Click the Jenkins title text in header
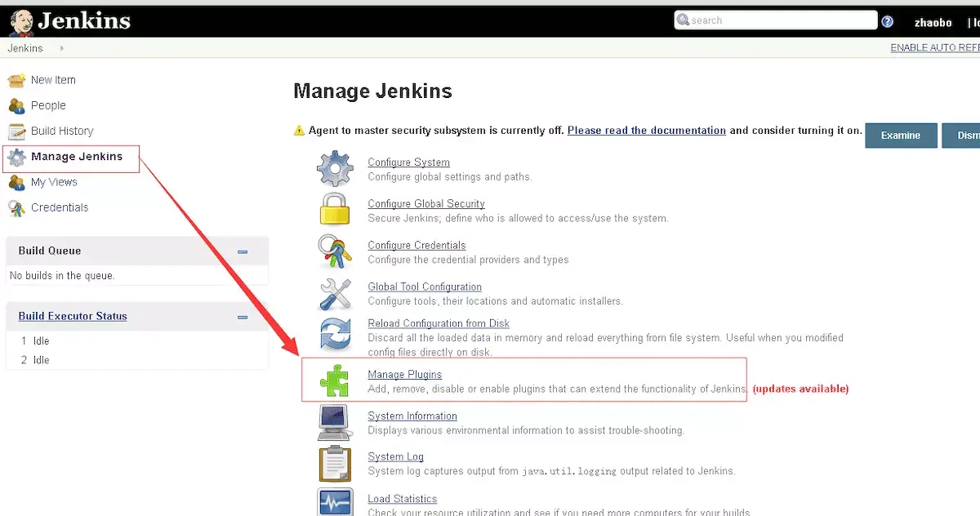Image resolution: width=980 pixels, height=516 pixels. pyautogui.click(x=84, y=21)
